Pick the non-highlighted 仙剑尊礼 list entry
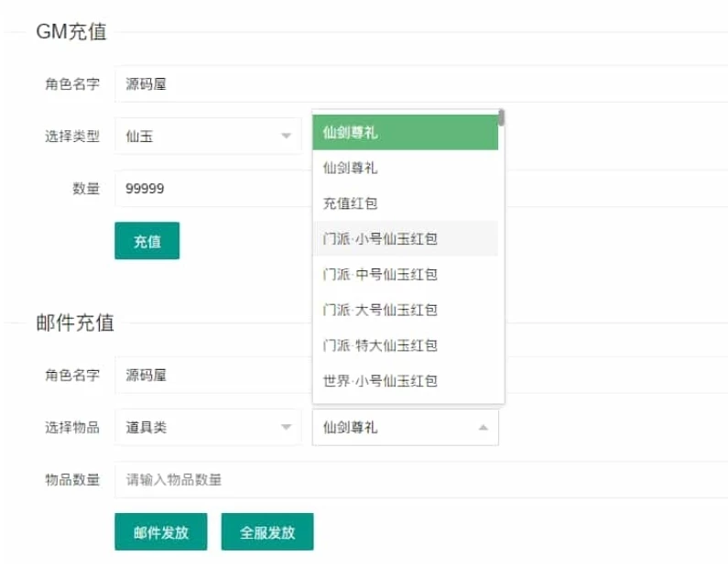 [405, 168]
